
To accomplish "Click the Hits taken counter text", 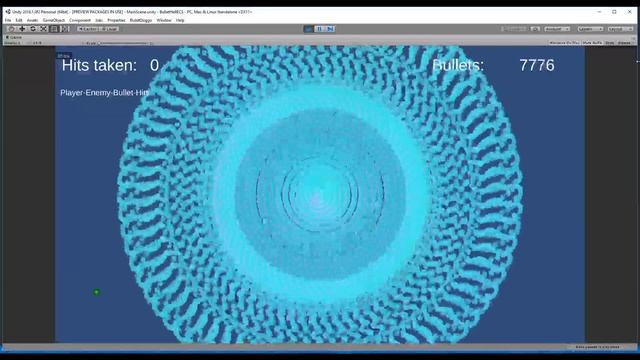I will pyautogui.click(x=110, y=65).
